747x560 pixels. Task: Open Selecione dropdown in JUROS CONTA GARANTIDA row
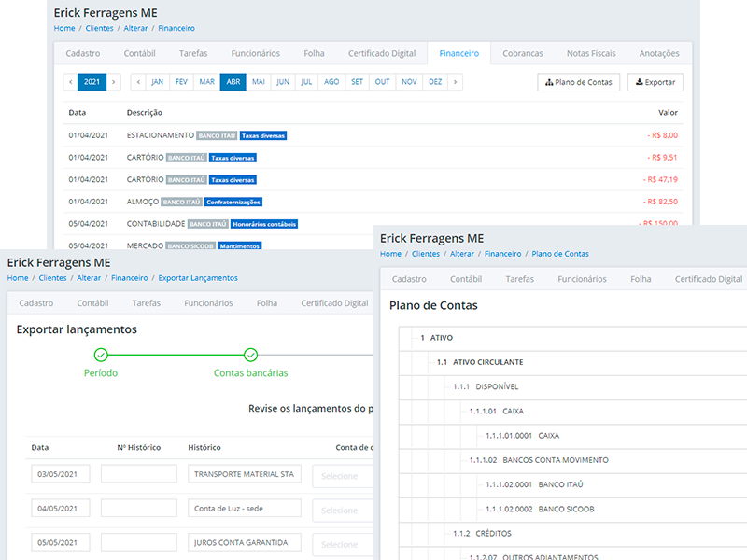344,544
